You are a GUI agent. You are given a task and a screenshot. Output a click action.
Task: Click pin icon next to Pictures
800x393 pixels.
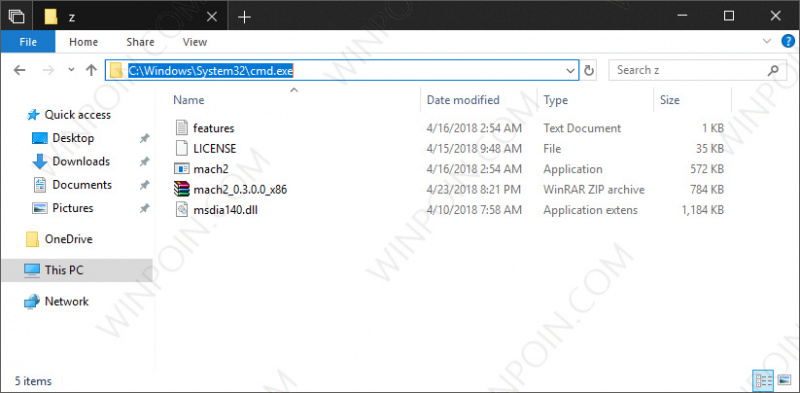[145, 208]
